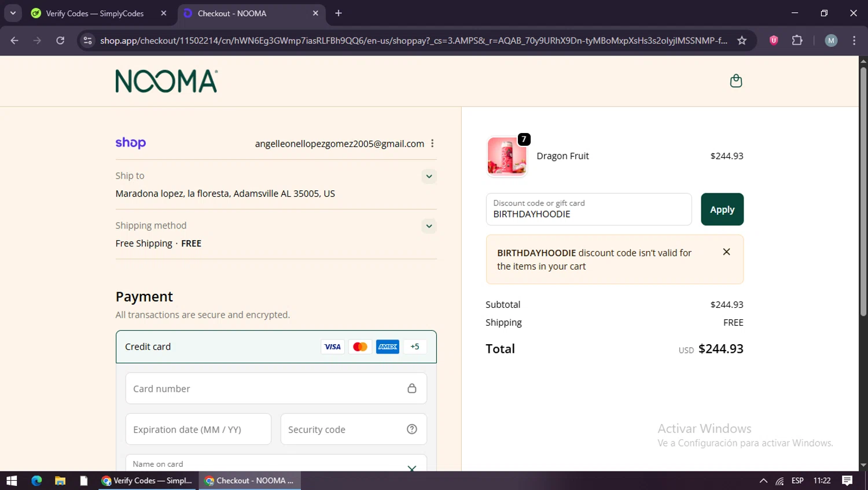Open the Windows Start menu

(12, 481)
